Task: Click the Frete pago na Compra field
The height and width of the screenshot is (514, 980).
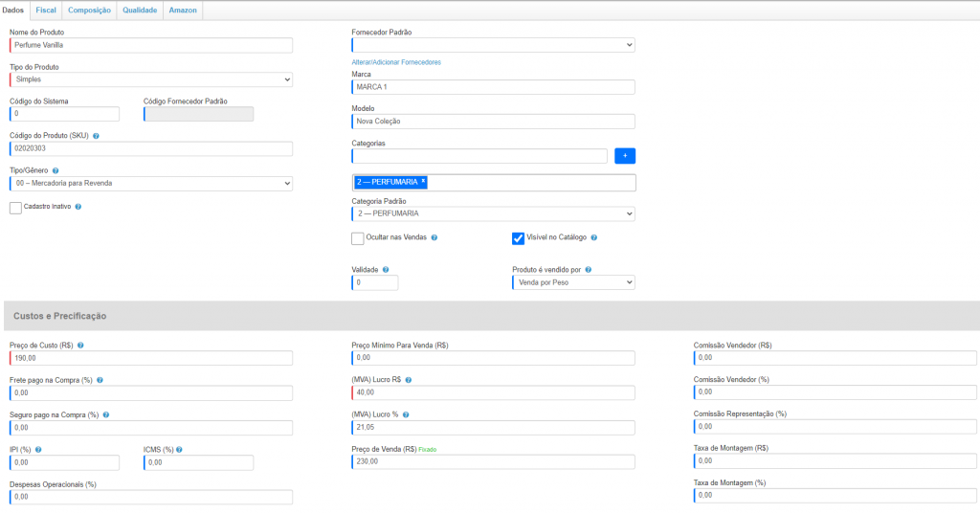Action: 151,393
